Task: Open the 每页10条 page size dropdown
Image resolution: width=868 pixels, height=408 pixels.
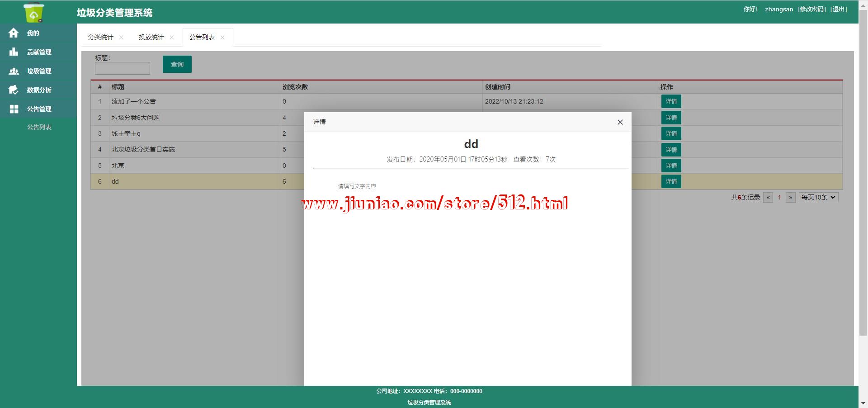Action: pyautogui.click(x=818, y=197)
